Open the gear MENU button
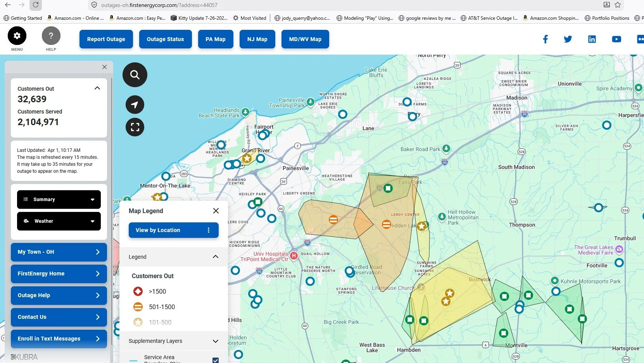 point(17,36)
